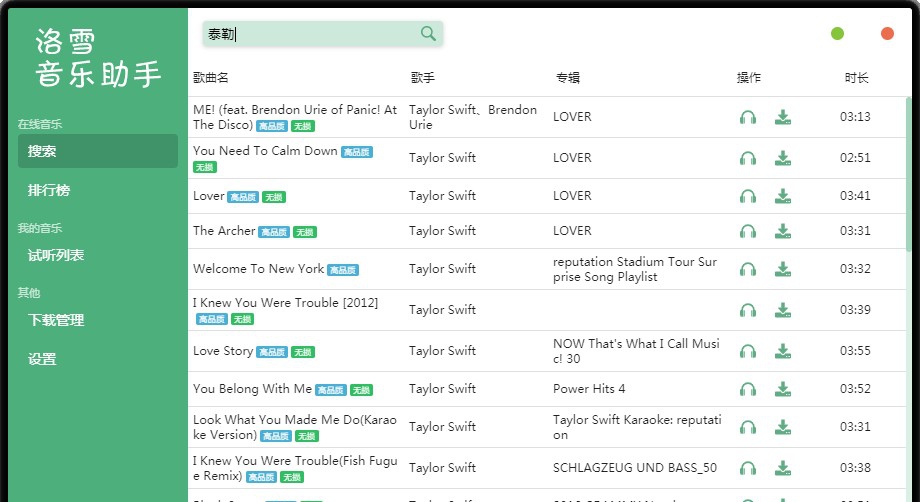920x502 pixels.
Task: Listen to You Belong With Me
Action: (748, 389)
